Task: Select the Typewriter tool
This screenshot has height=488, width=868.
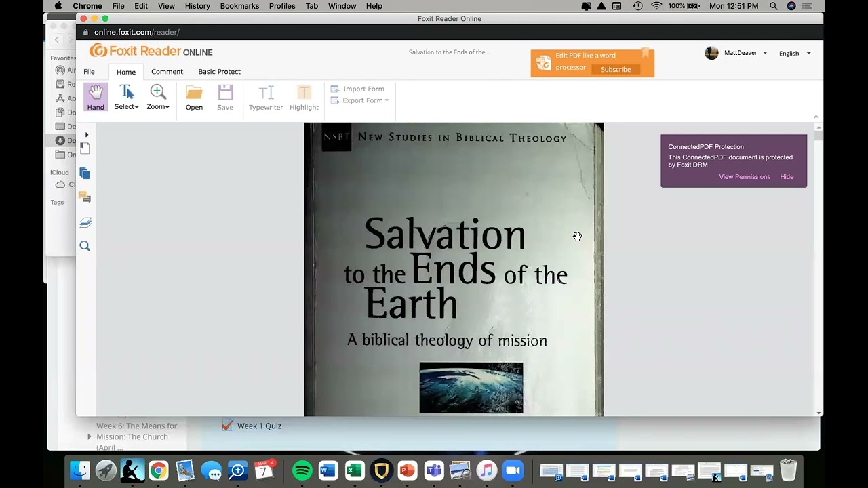Action: (266, 98)
